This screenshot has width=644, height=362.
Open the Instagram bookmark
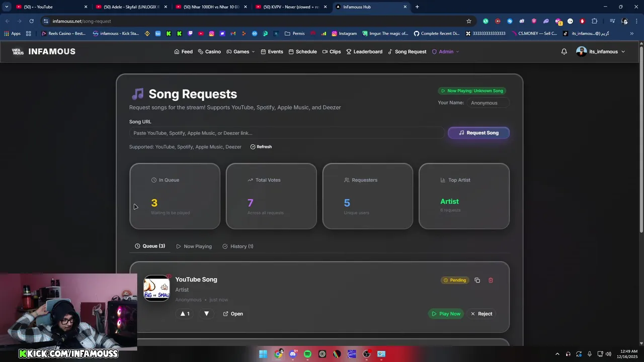344,34
